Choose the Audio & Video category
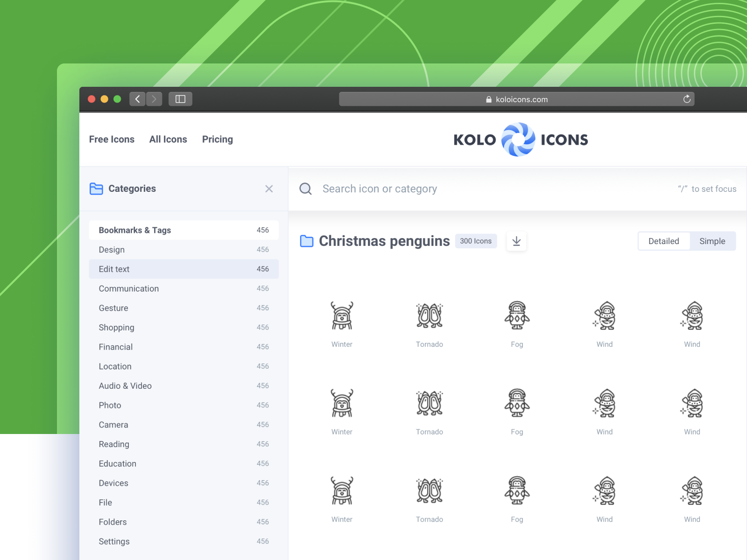This screenshot has height=560, width=747. coord(184,386)
